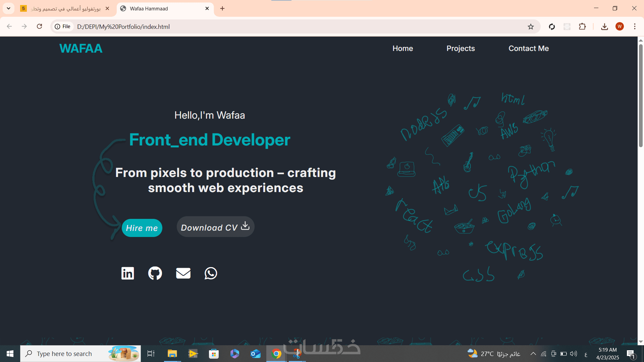This screenshot has height=362, width=644.
Task: Open File Explorer from the taskbar
Action: click(x=172, y=354)
